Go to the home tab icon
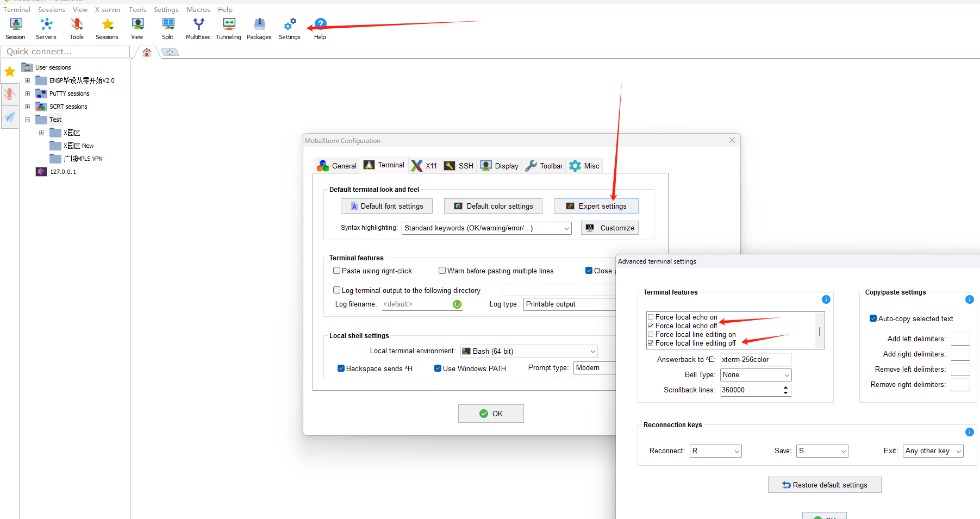 (x=147, y=52)
